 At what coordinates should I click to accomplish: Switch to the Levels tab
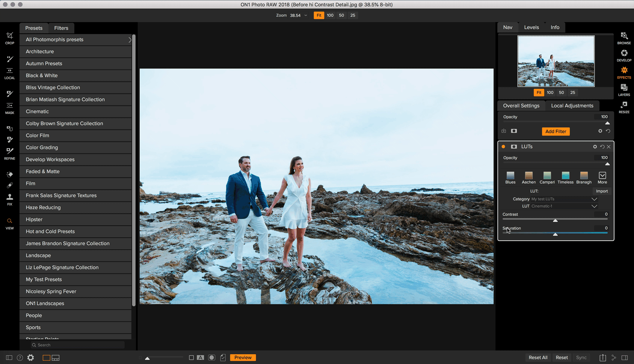(x=531, y=27)
